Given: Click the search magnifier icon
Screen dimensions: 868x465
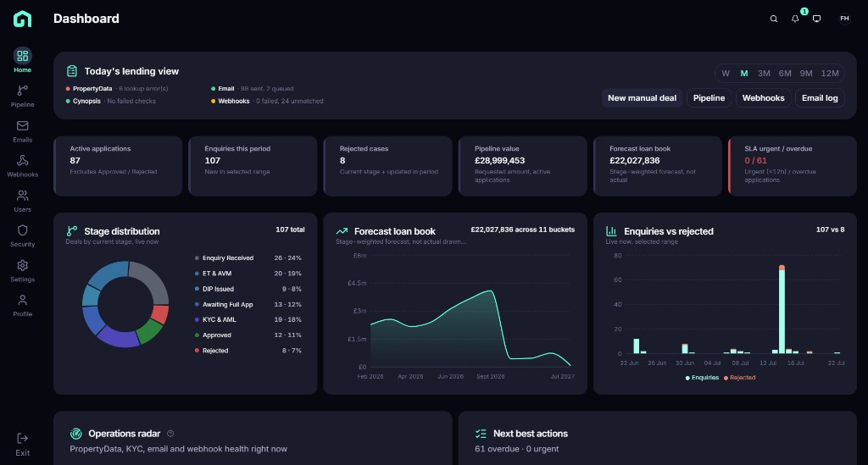Looking at the screenshot, I should [x=774, y=19].
